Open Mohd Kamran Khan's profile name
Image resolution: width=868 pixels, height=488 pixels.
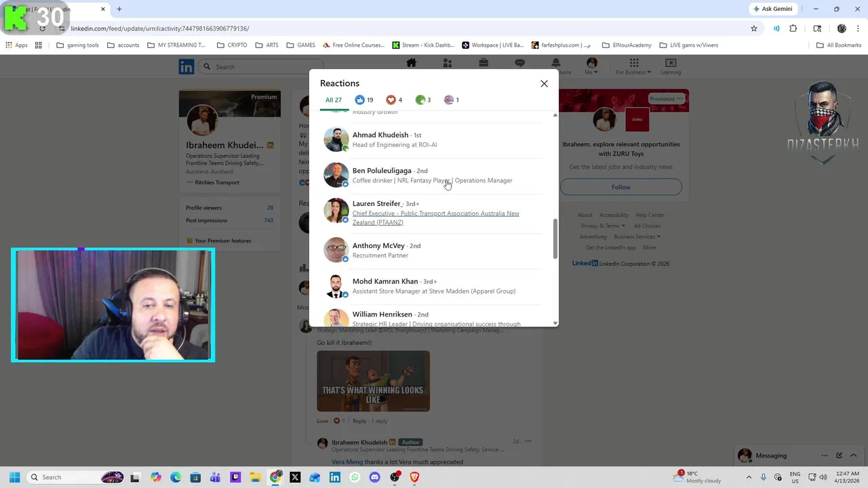[385, 281]
